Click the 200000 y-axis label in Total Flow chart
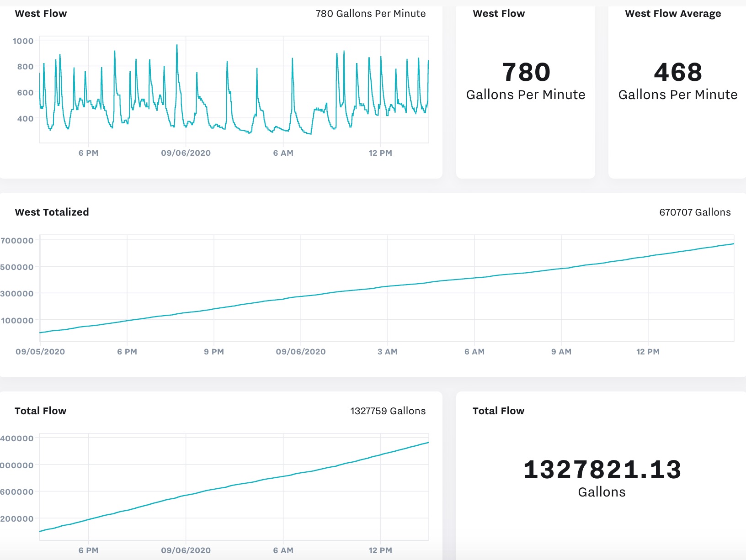The image size is (746, 560). (x=17, y=519)
